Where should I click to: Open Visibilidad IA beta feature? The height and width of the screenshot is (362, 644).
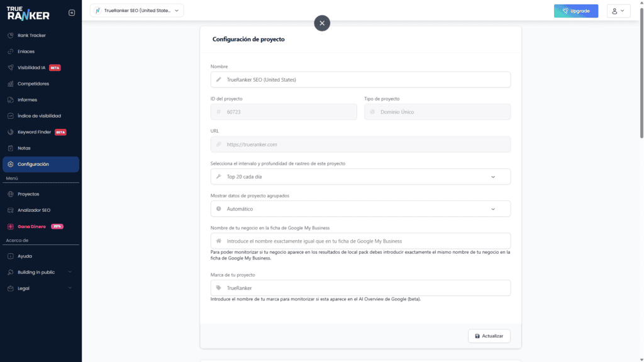coord(31,67)
